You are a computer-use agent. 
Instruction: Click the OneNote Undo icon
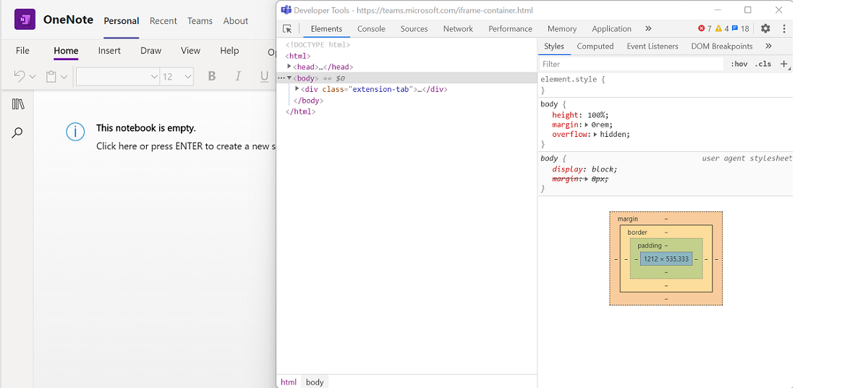click(20, 77)
